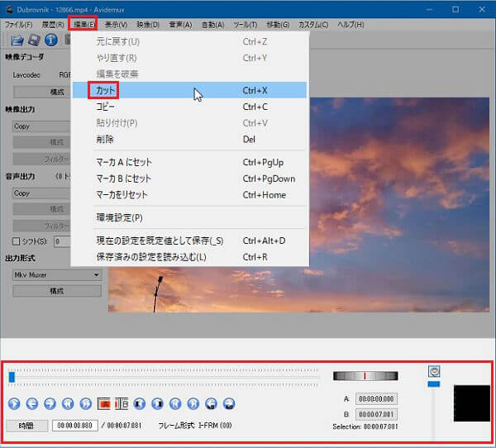Choose 削除 from the edit menu

[189, 140]
